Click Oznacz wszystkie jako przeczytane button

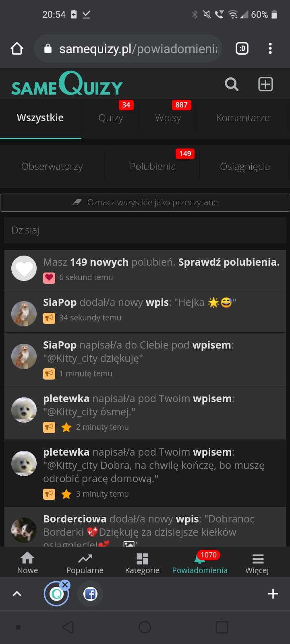coord(145,202)
